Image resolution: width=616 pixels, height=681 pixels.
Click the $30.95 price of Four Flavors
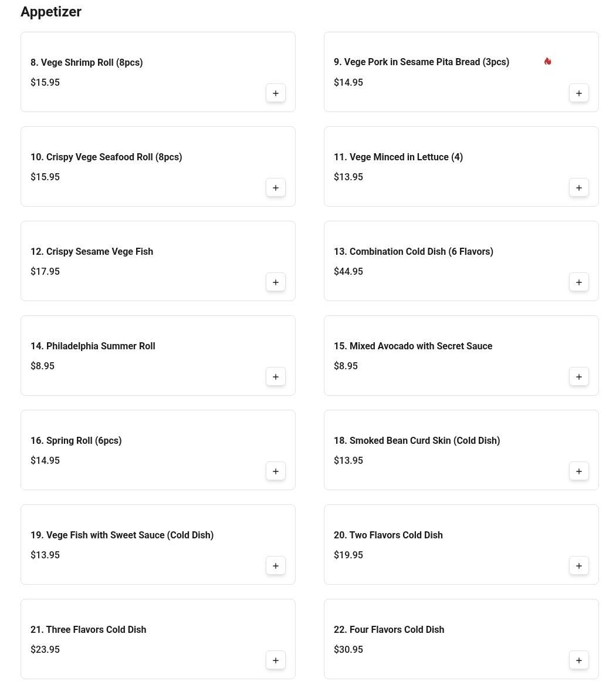(348, 649)
